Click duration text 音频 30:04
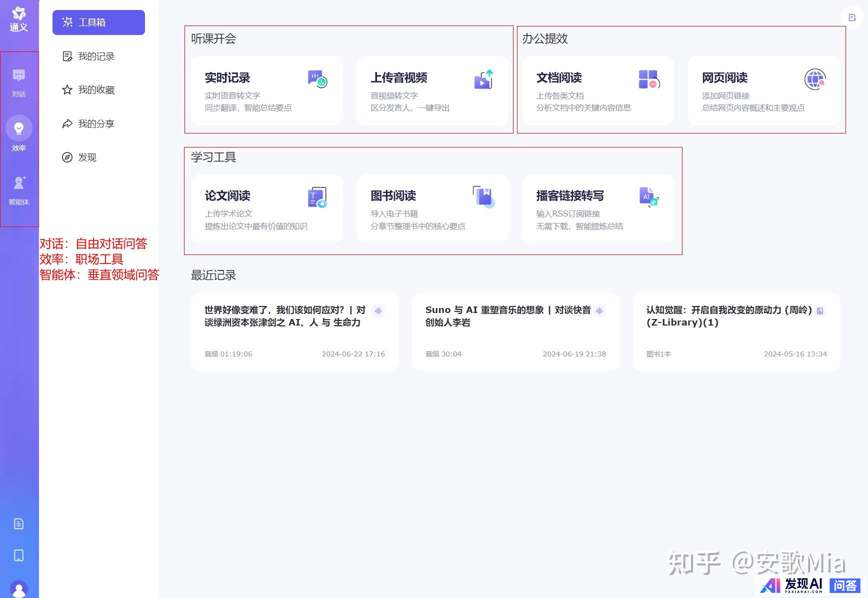The image size is (868, 598). [443, 354]
